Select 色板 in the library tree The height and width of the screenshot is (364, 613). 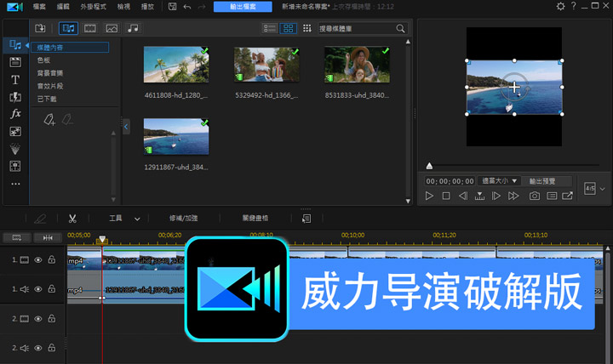[43, 60]
